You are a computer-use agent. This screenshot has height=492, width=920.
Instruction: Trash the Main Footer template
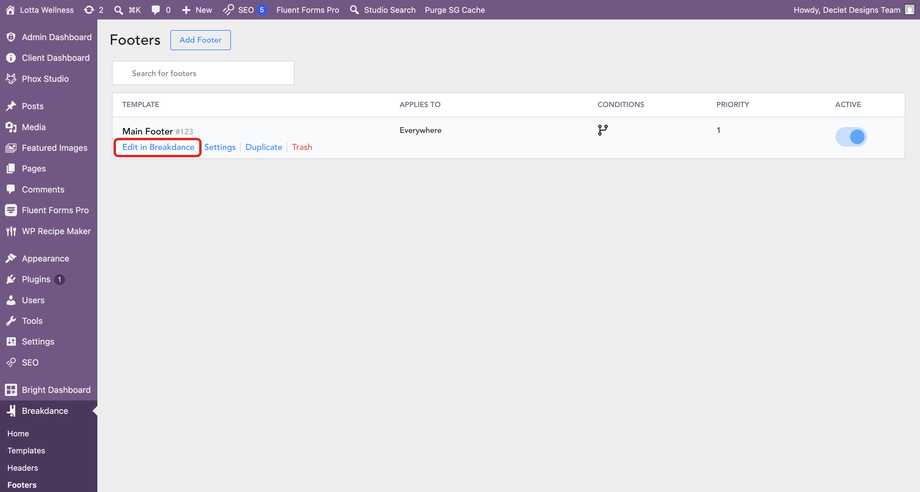pyautogui.click(x=302, y=147)
